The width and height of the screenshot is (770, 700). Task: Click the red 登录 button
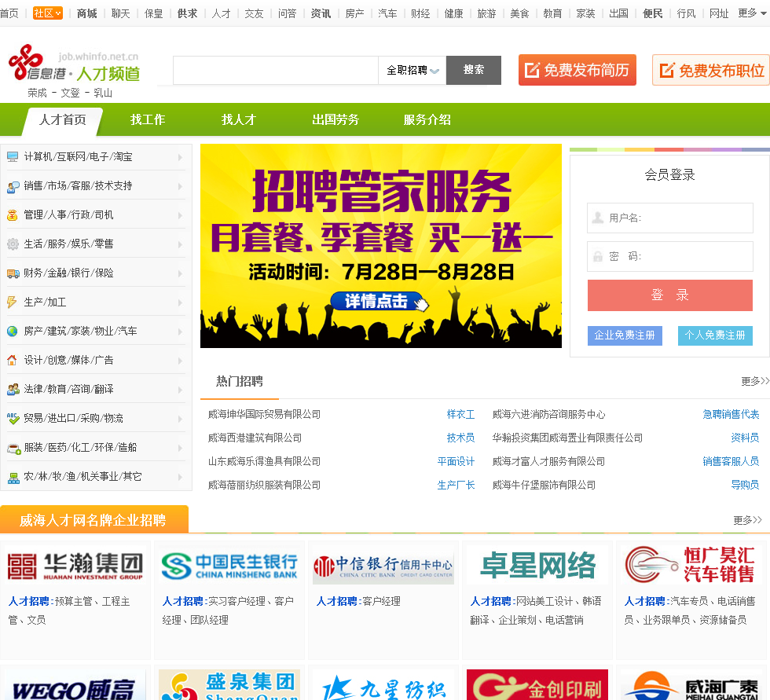[669, 295]
